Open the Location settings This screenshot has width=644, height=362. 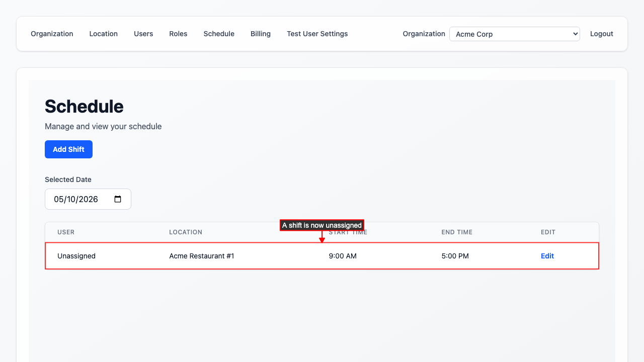point(103,34)
